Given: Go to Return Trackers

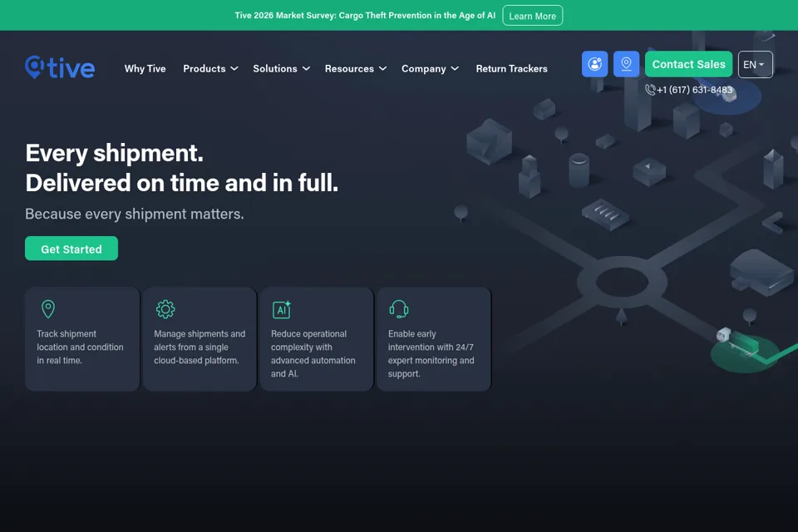Looking at the screenshot, I should 511,69.
